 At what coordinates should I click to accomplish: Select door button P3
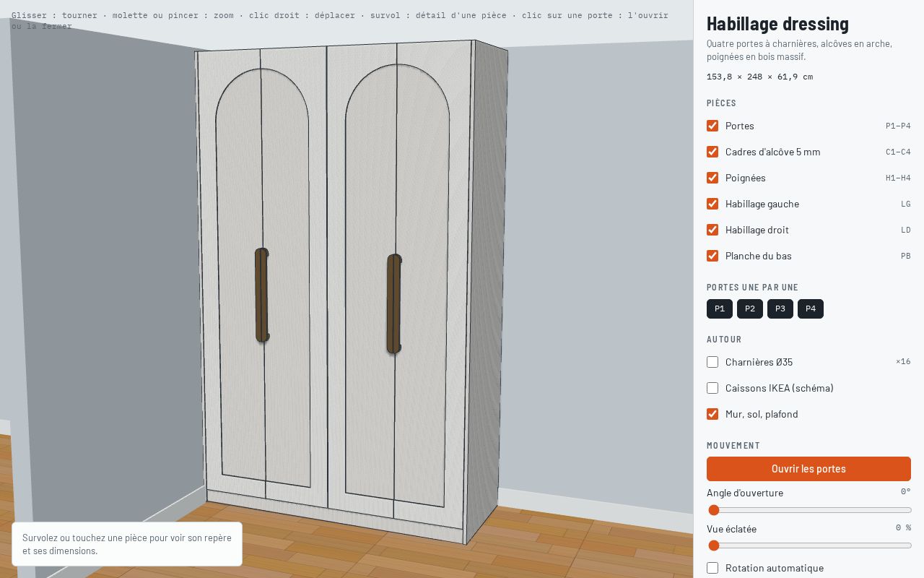point(780,309)
